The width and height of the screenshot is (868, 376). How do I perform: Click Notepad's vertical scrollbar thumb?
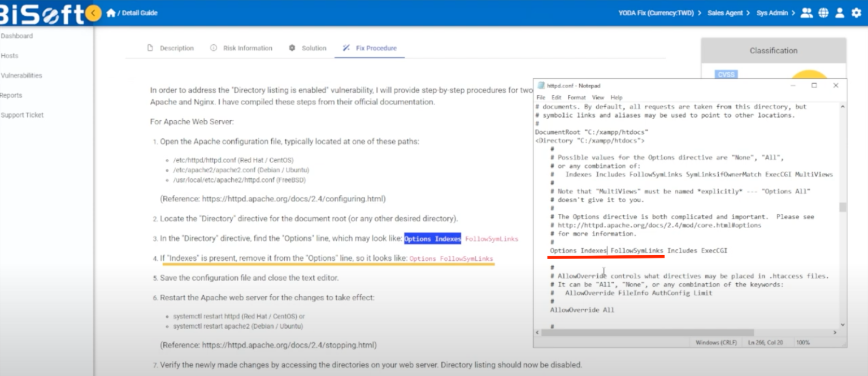click(x=843, y=207)
